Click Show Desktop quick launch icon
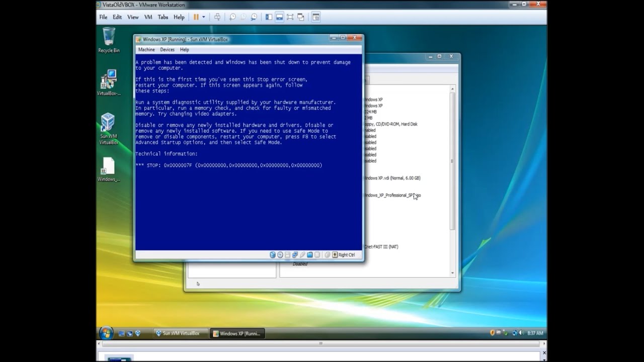This screenshot has height=362, width=644. click(x=122, y=333)
